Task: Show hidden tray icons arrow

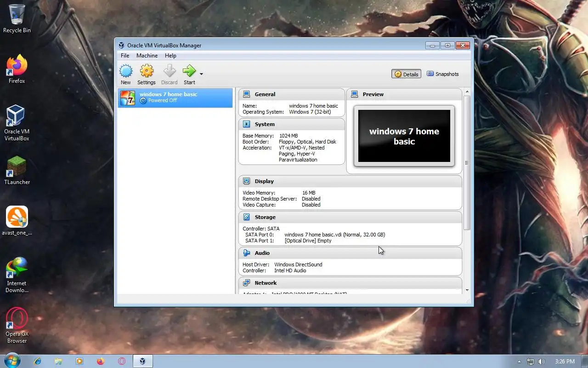Action: (x=519, y=362)
